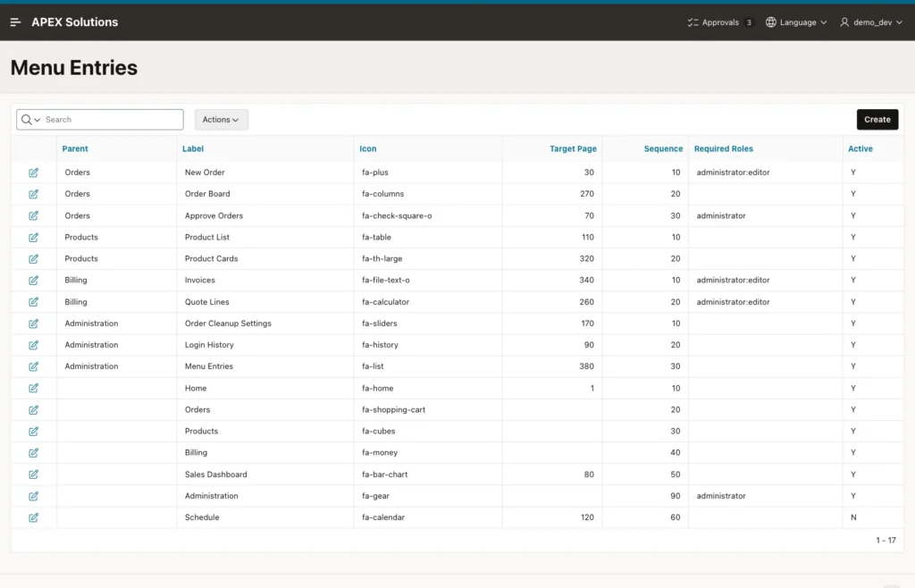Open the Approvals list
915x588 pixels.
[x=719, y=22]
